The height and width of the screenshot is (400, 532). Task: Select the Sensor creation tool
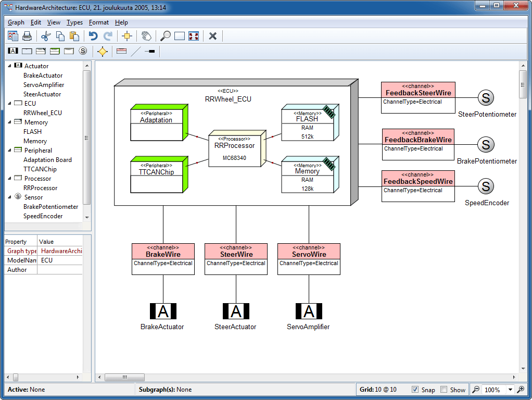coord(82,51)
